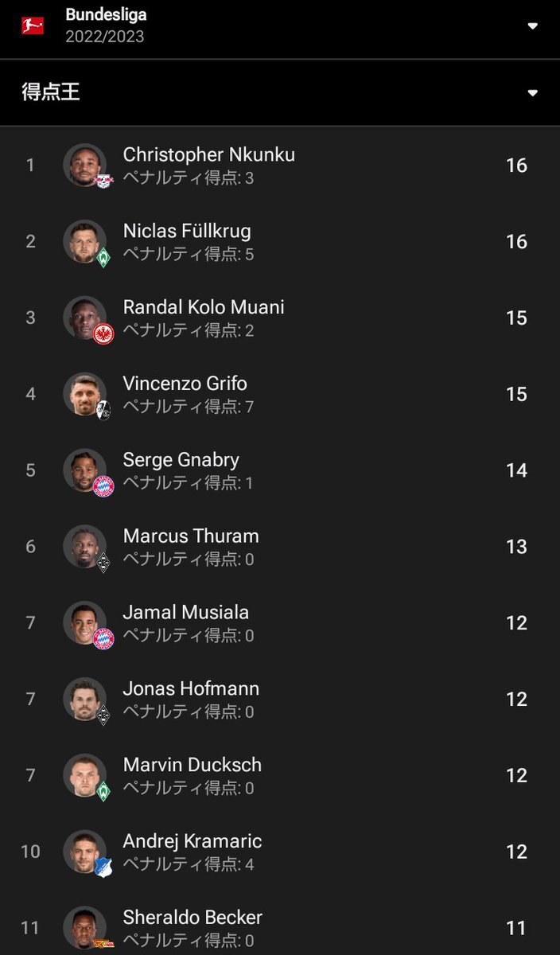560x955 pixels.
Task: Click Marcus Thuram's goal total 13
Action: tap(516, 547)
